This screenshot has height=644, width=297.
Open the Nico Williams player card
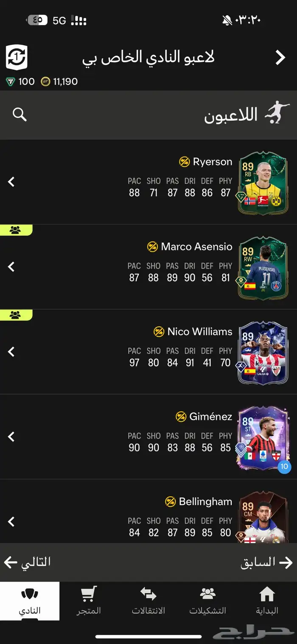(x=263, y=353)
